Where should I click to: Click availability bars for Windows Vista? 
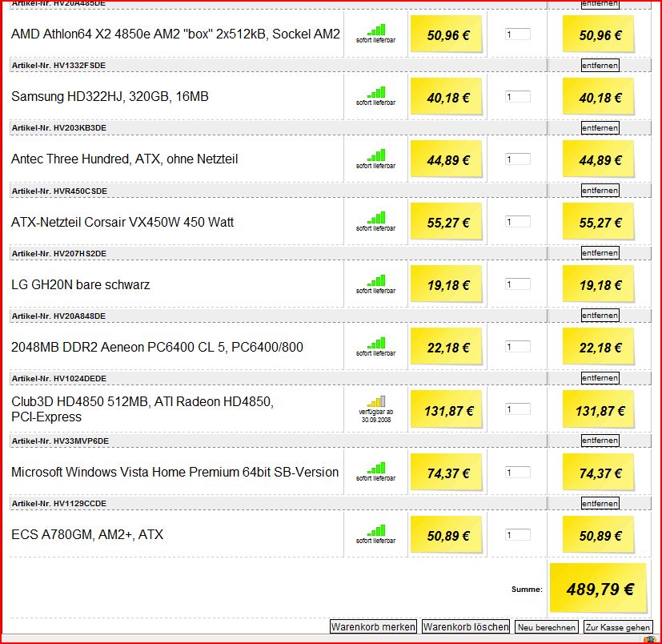point(376,468)
